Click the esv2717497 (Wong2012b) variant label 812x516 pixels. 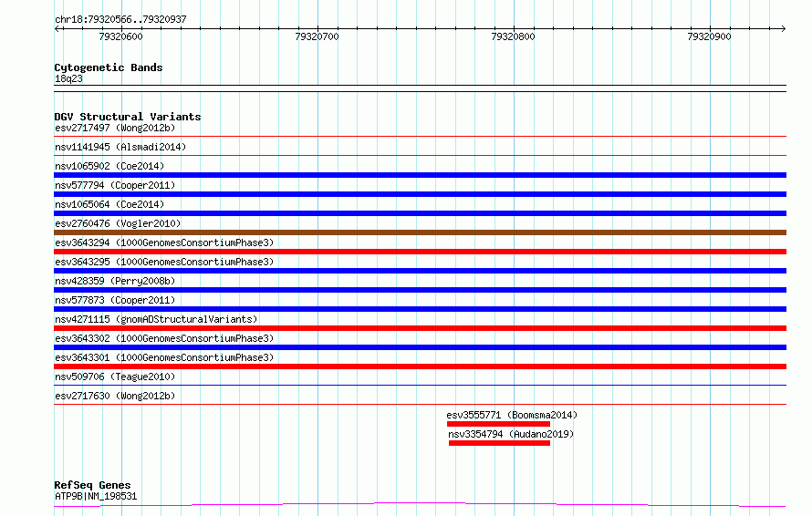tap(115, 128)
